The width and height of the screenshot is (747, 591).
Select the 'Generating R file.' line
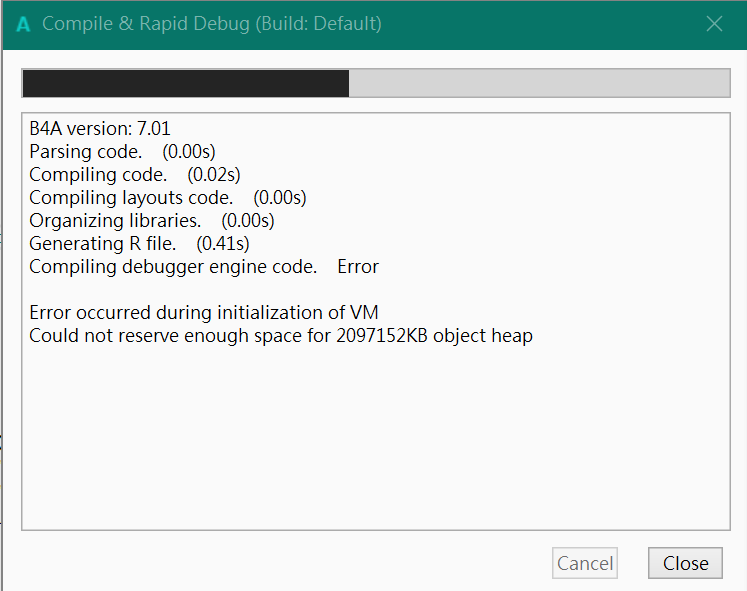[139, 243]
